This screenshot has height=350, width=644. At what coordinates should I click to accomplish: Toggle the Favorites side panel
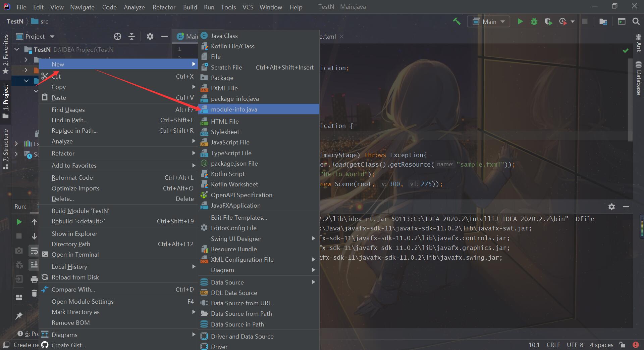5,54
